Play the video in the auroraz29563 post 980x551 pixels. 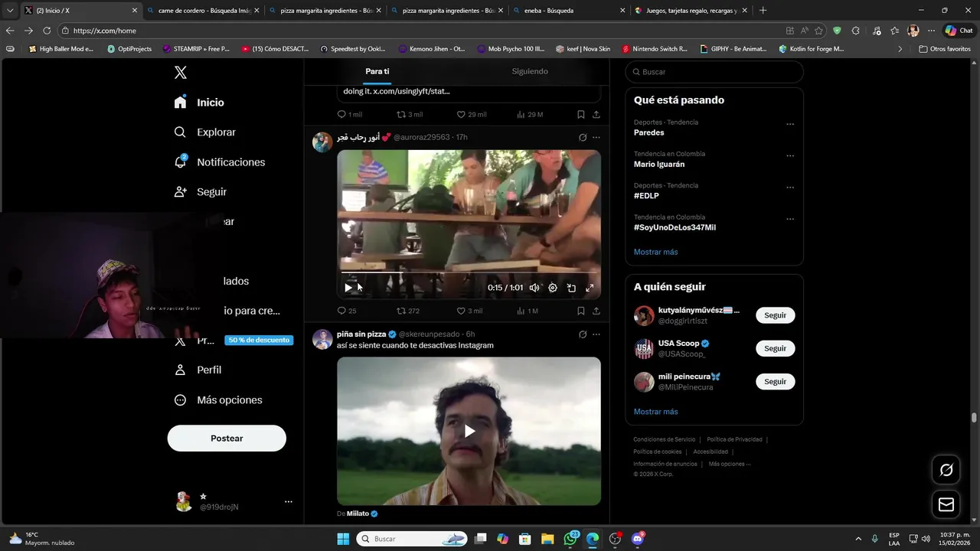pyautogui.click(x=348, y=288)
